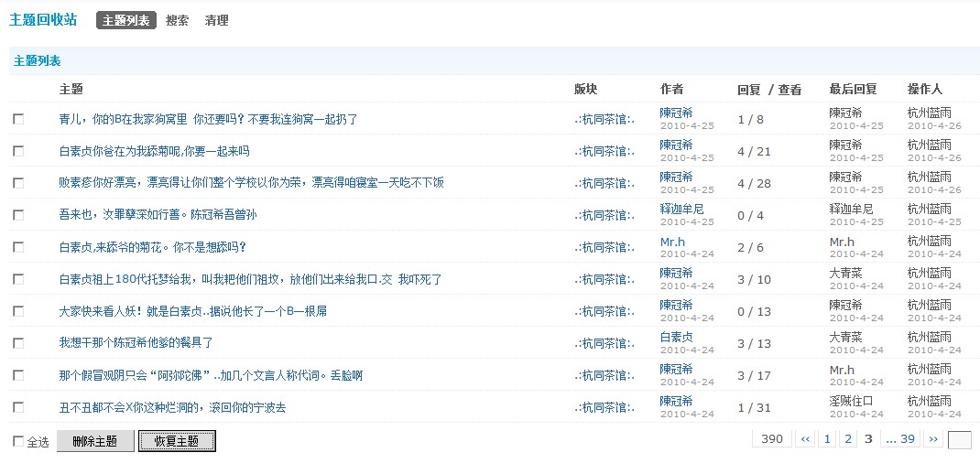Jump to page 1 in pagination
The height and width of the screenshot is (474, 980).
[x=827, y=439]
